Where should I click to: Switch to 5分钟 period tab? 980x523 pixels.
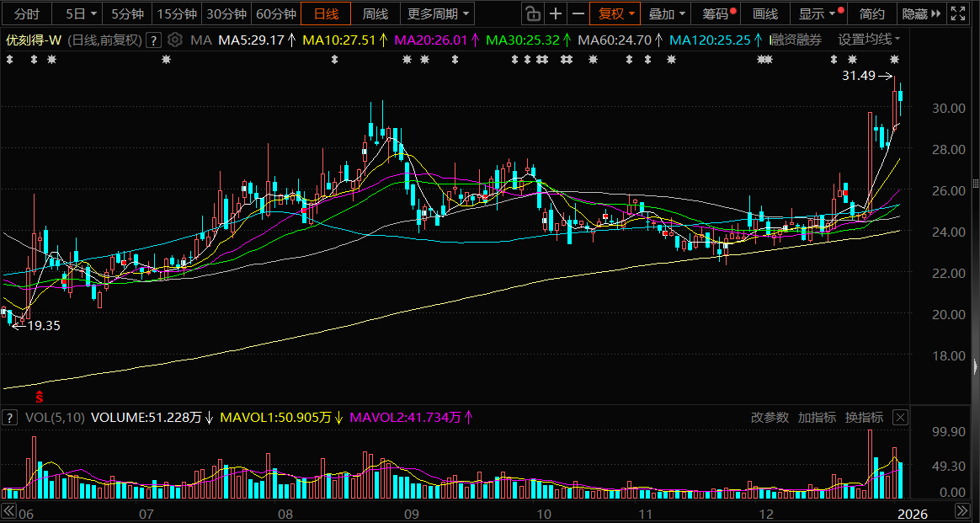coord(127,13)
